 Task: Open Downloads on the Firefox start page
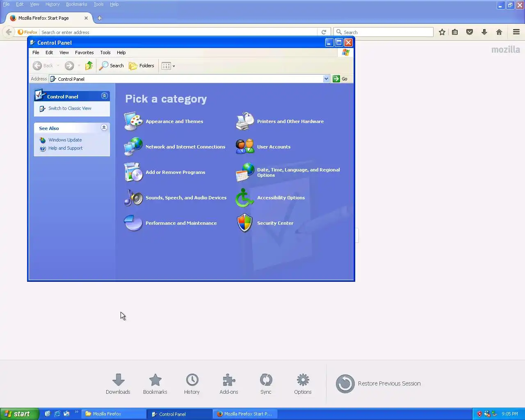(118, 384)
